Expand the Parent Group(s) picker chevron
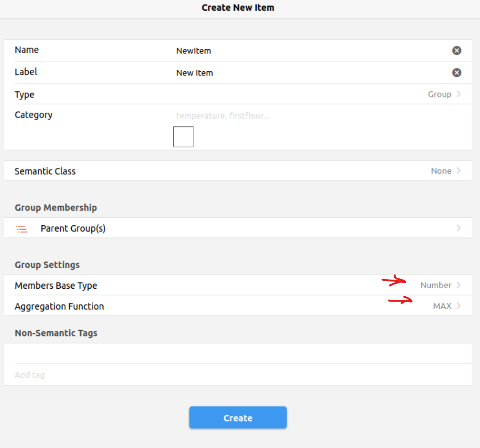The width and height of the screenshot is (480, 448). pyautogui.click(x=458, y=228)
